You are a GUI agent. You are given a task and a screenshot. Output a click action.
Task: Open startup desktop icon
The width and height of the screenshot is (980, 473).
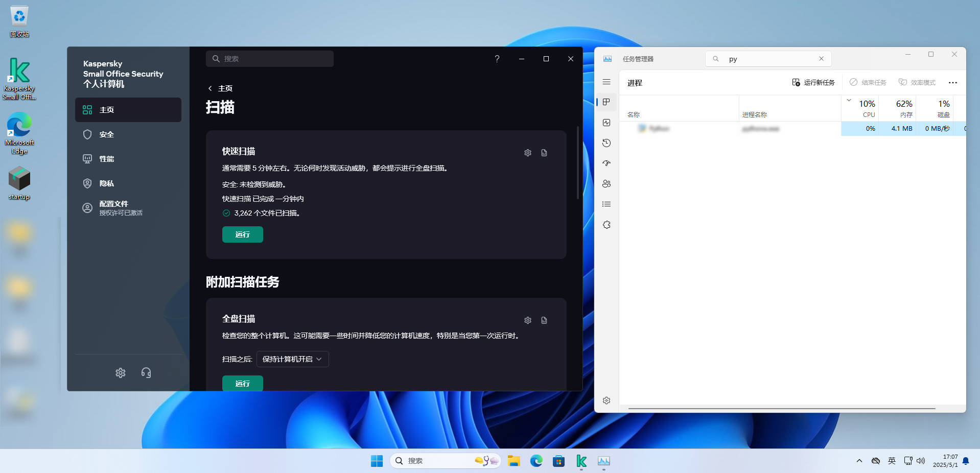coord(19,183)
